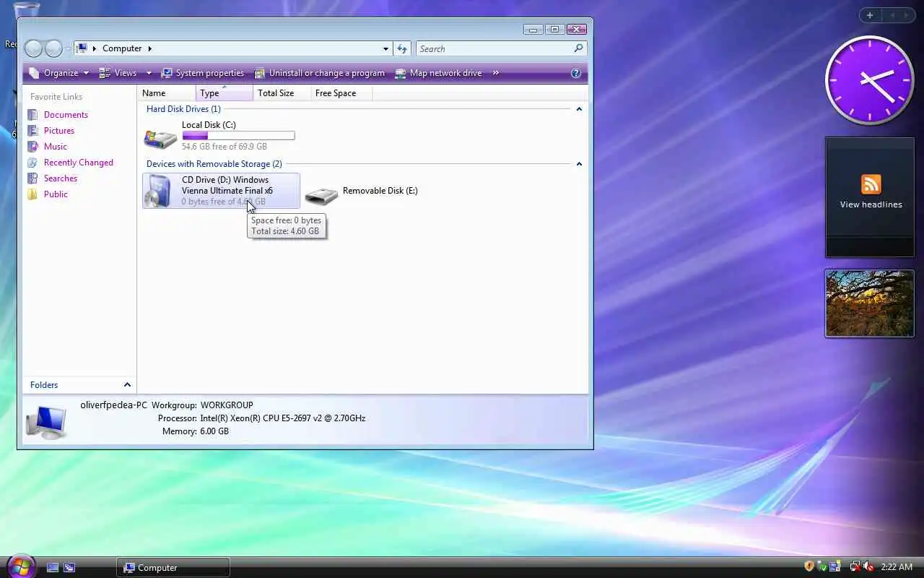Screen dimensions: 924x578
Task: Click the "54.6 GB free of 69.9 GB" text
Action: click(225, 147)
